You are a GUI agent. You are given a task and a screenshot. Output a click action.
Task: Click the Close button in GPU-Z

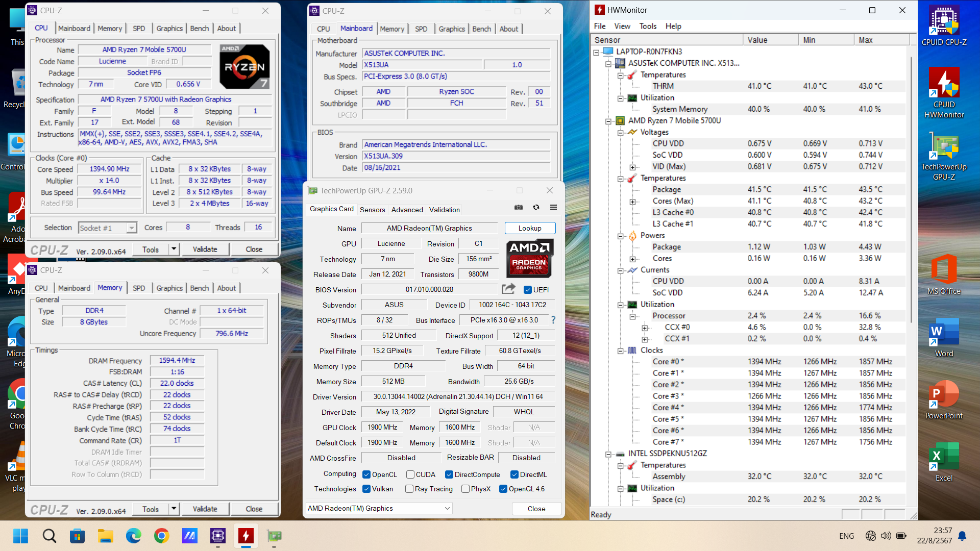pos(536,509)
